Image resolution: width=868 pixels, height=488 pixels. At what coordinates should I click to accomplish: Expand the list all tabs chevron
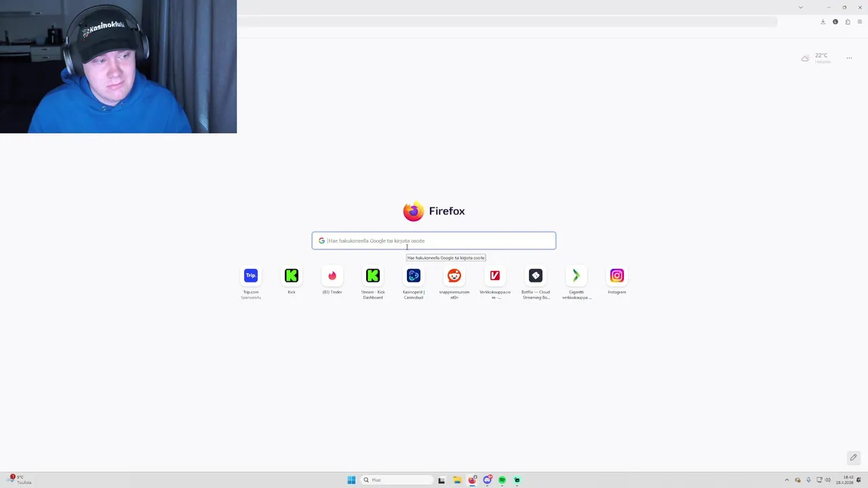(801, 7)
